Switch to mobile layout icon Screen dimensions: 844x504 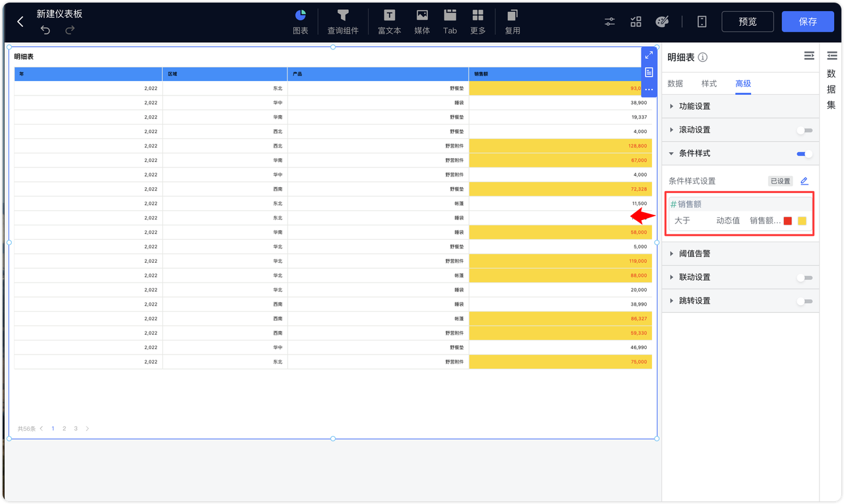click(x=702, y=22)
